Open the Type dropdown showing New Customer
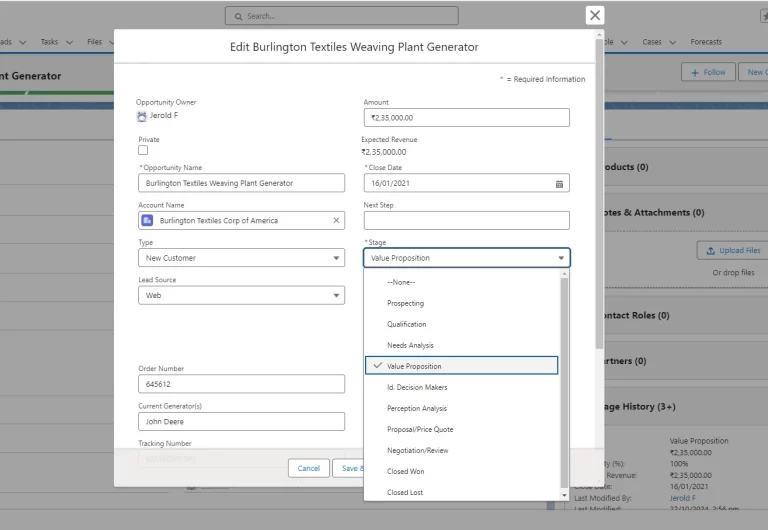Viewport: 768px width, 530px height. pyautogui.click(x=241, y=258)
